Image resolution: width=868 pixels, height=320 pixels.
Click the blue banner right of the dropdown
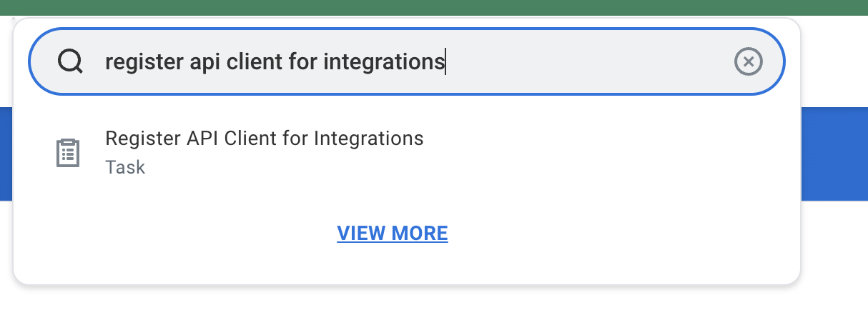click(x=834, y=154)
